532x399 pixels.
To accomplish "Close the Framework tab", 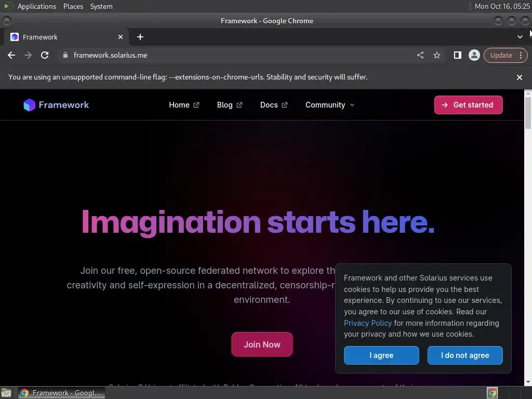I will [121, 37].
